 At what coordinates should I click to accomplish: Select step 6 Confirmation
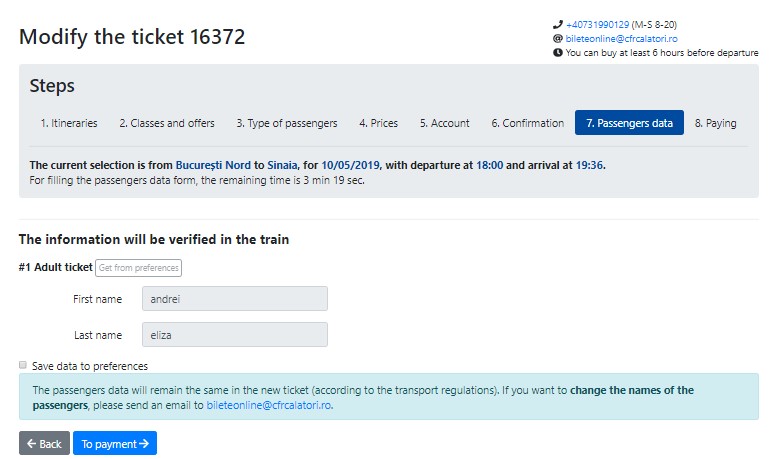tap(528, 123)
